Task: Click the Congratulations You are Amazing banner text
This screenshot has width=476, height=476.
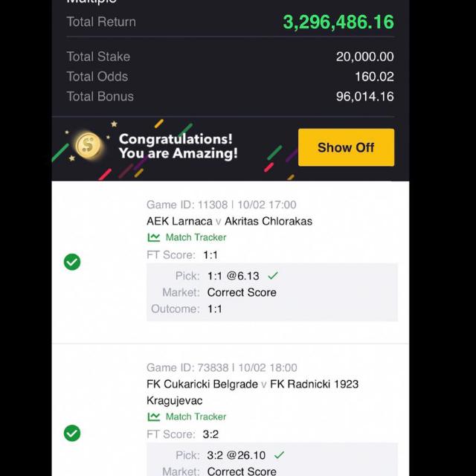Action: click(x=178, y=146)
